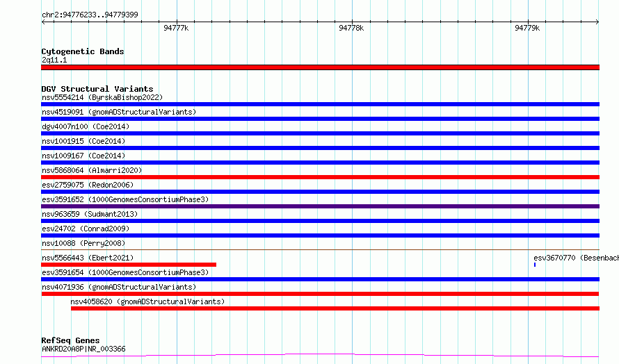Click the DGV Structural Variants track title
This screenshot has height=364, width=619.
[x=97, y=89]
